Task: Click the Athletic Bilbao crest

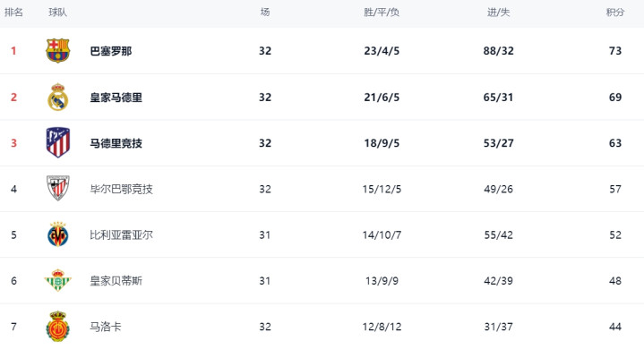Action: [58, 188]
